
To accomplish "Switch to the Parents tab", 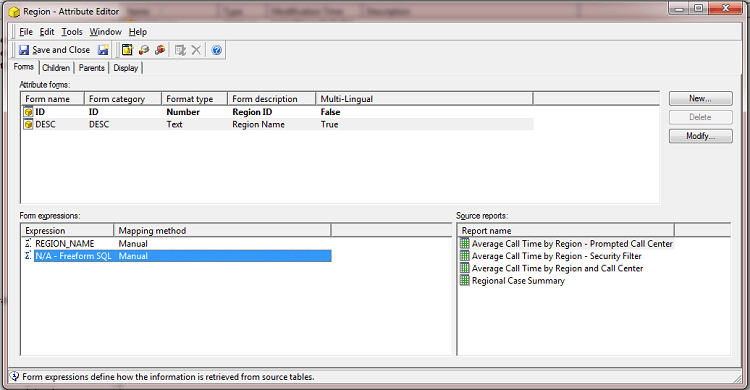I will (x=91, y=68).
